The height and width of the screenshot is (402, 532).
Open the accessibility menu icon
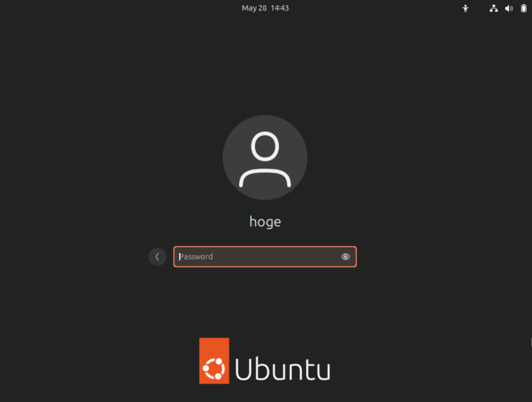pos(465,8)
